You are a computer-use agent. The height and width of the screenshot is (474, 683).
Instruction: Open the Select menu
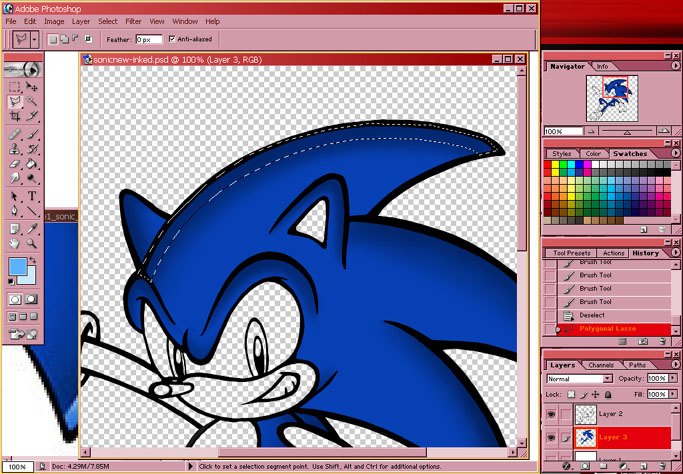coord(108,21)
